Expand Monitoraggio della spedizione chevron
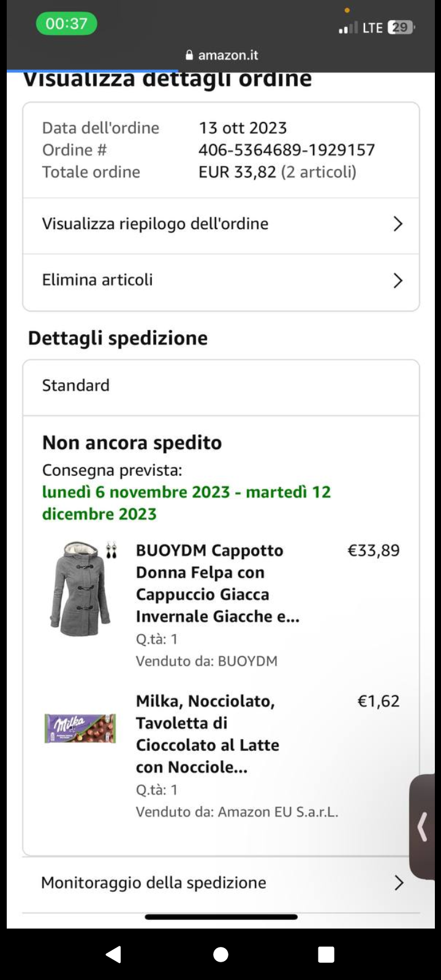 tap(399, 883)
